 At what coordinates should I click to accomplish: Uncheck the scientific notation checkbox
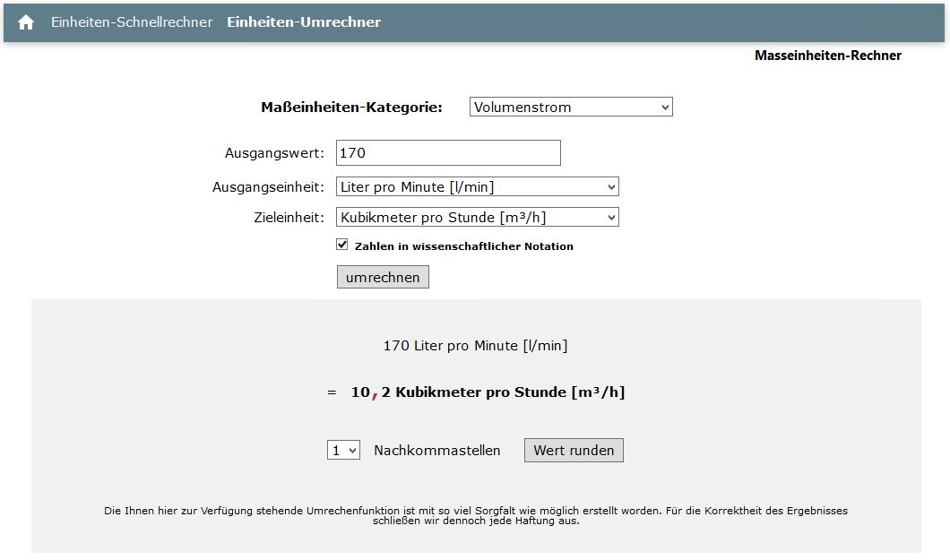point(342,245)
